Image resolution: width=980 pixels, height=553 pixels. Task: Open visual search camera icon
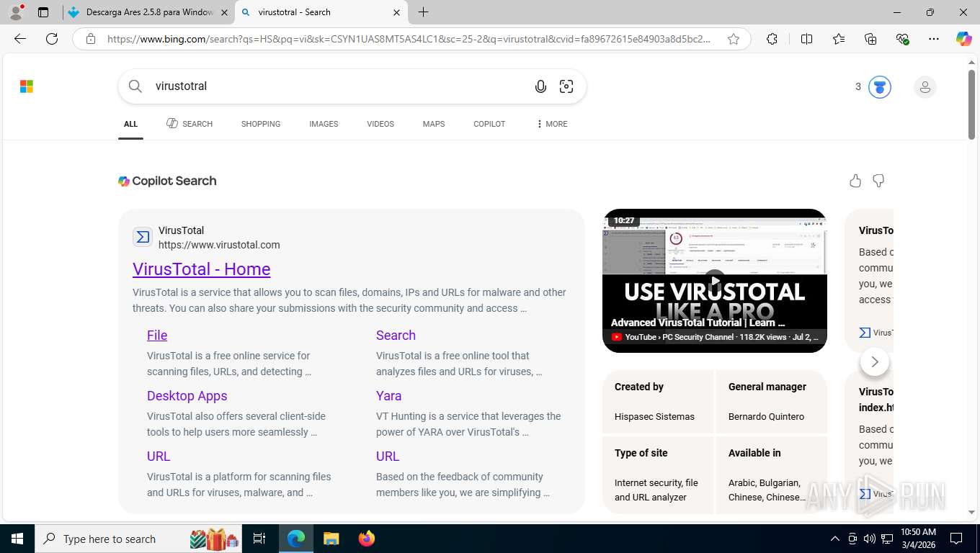(566, 86)
